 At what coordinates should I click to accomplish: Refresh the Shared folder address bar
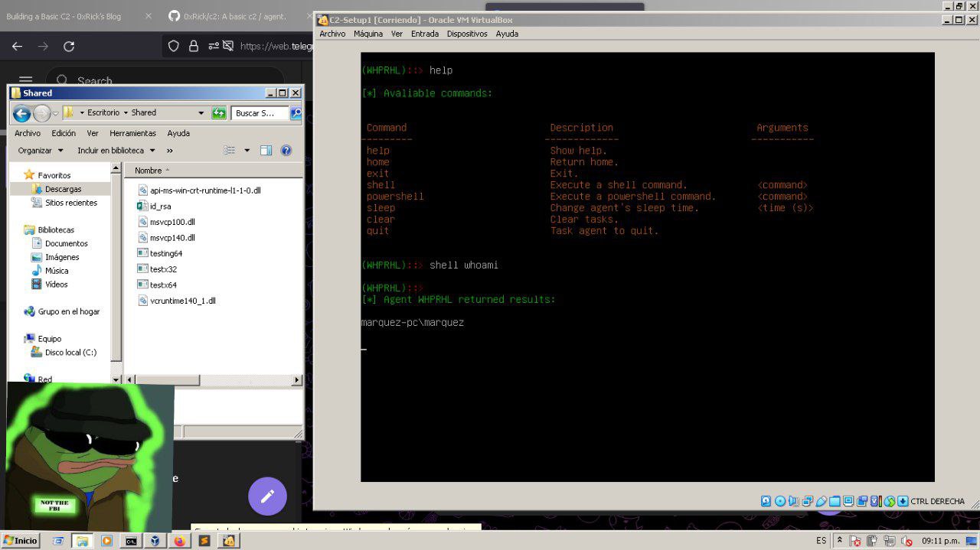click(219, 113)
